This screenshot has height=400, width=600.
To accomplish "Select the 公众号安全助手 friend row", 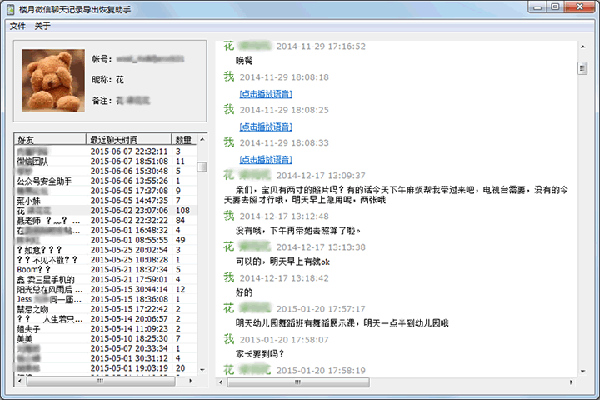I will [x=44, y=181].
